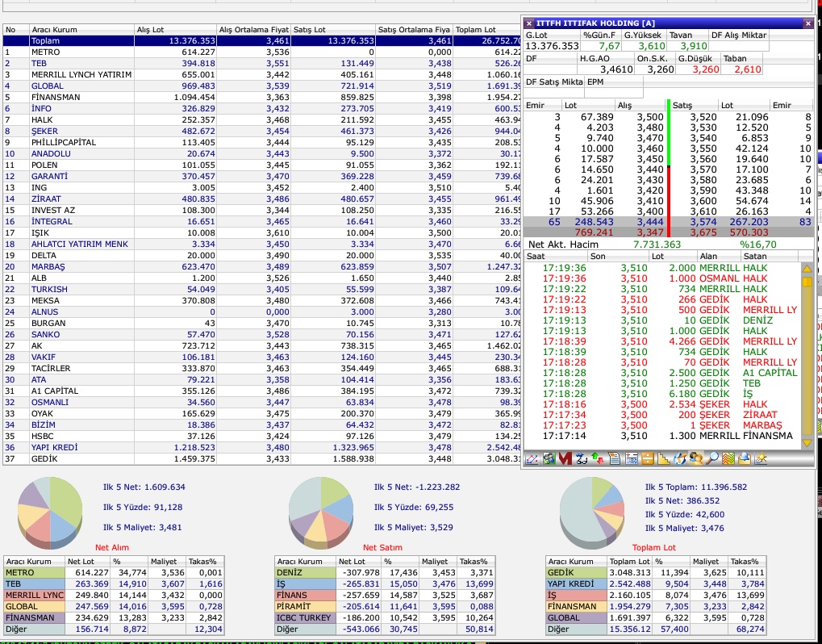Image resolution: width=822 pixels, height=644 pixels.
Task: Click the red M icon
Action: 565,459
